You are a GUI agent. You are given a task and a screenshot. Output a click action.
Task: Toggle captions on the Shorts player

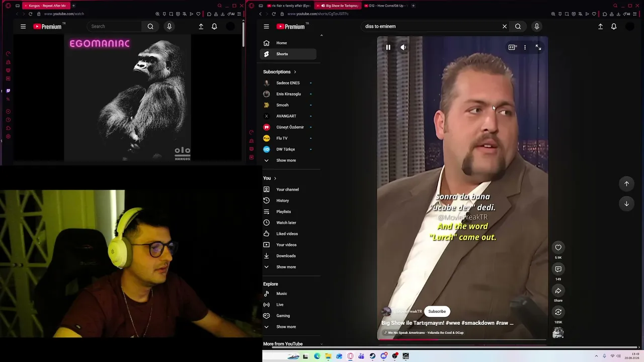[x=512, y=47]
